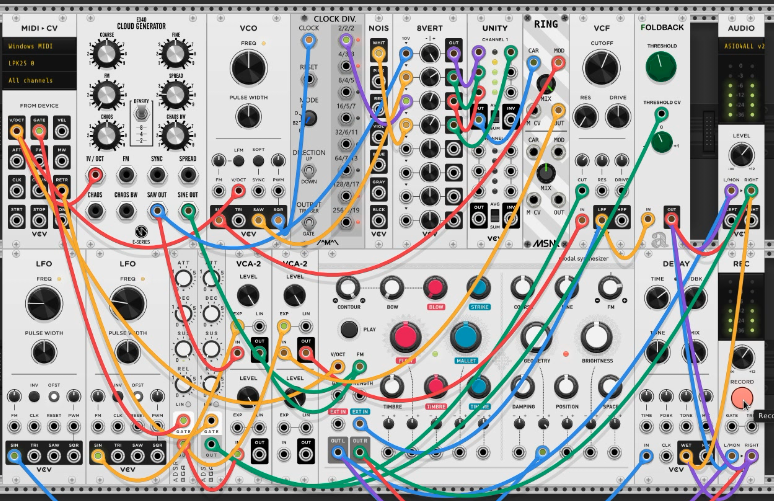Click the DRIVE knob on VCF
Screen dimensions: 774x501
coord(618,117)
